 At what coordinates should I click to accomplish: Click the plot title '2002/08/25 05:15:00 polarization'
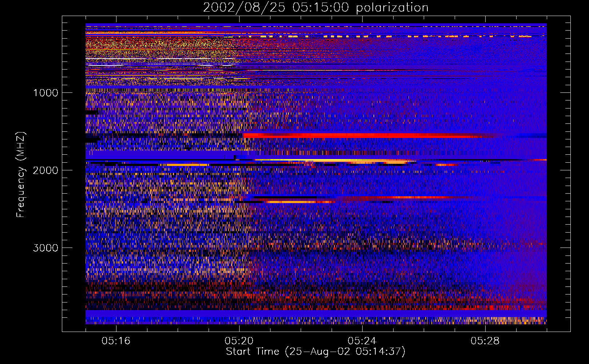point(316,7)
